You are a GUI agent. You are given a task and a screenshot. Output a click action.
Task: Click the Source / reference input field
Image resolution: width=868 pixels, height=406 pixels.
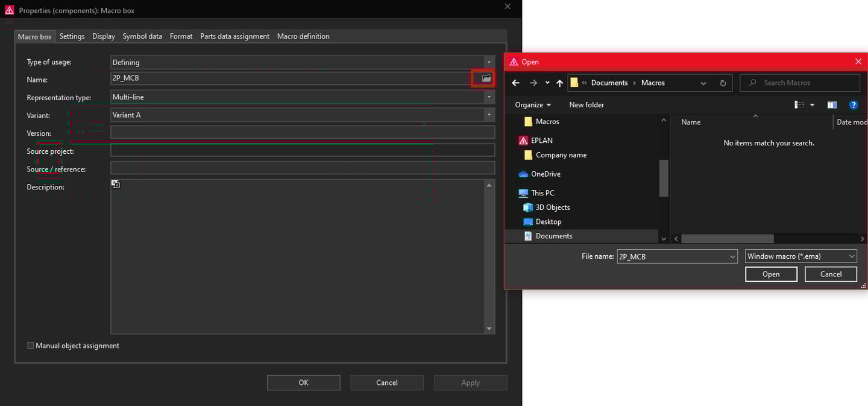[x=303, y=168]
